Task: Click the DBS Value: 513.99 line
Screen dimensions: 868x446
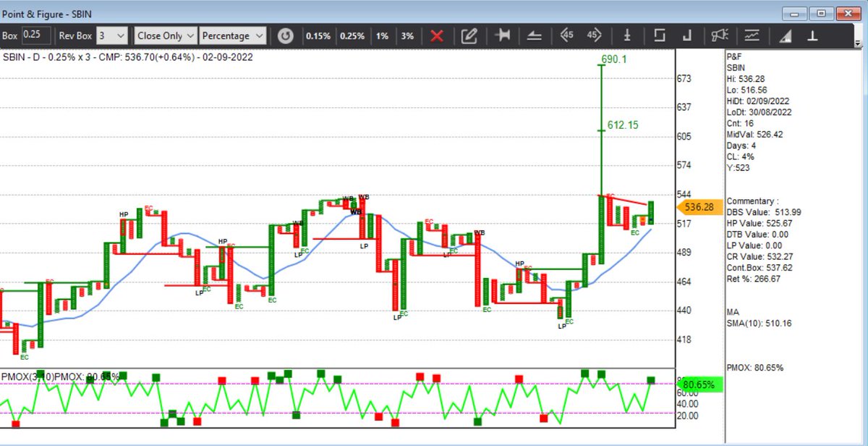Action: [765, 212]
